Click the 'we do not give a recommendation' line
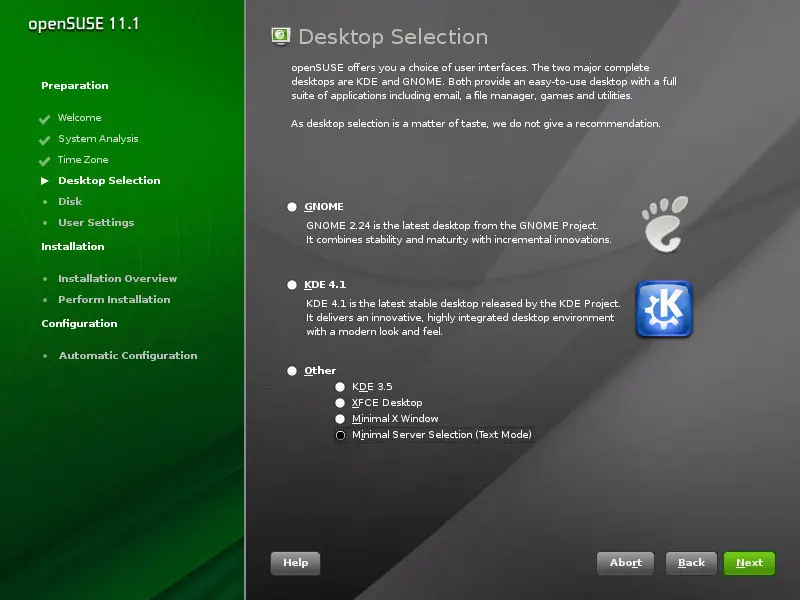 476,123
